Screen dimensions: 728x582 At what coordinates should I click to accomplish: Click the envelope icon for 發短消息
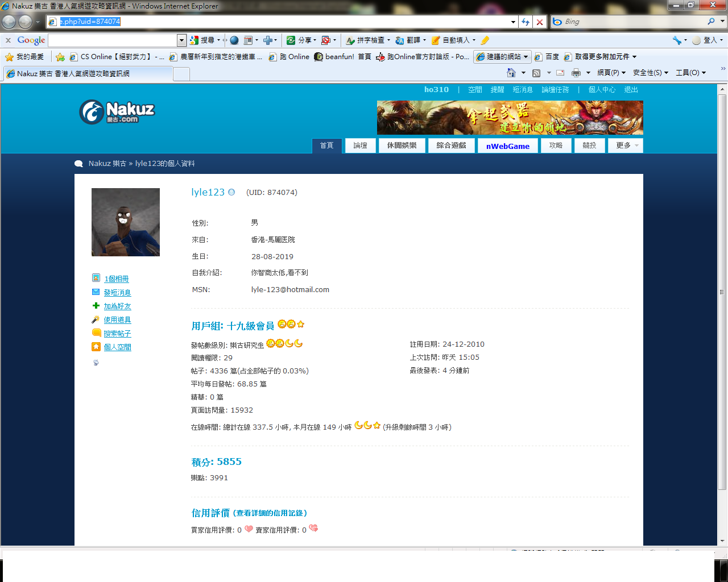(96, 292)
